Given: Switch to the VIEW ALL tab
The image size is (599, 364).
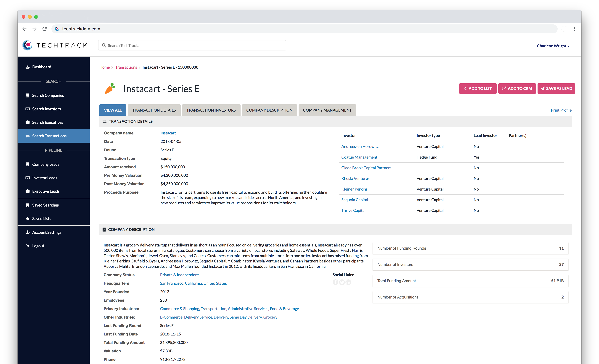Looking at the screenshot, I should point(113,110).
